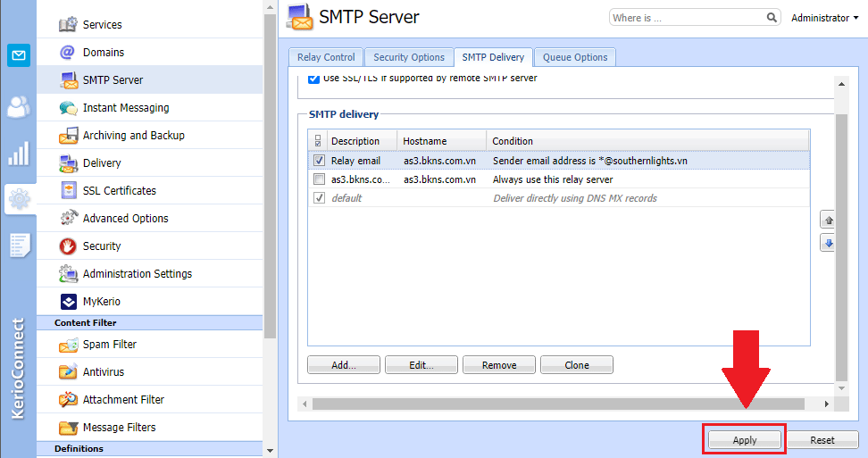
Task: Open the users section icon in left rail
Action: [18, 106]
